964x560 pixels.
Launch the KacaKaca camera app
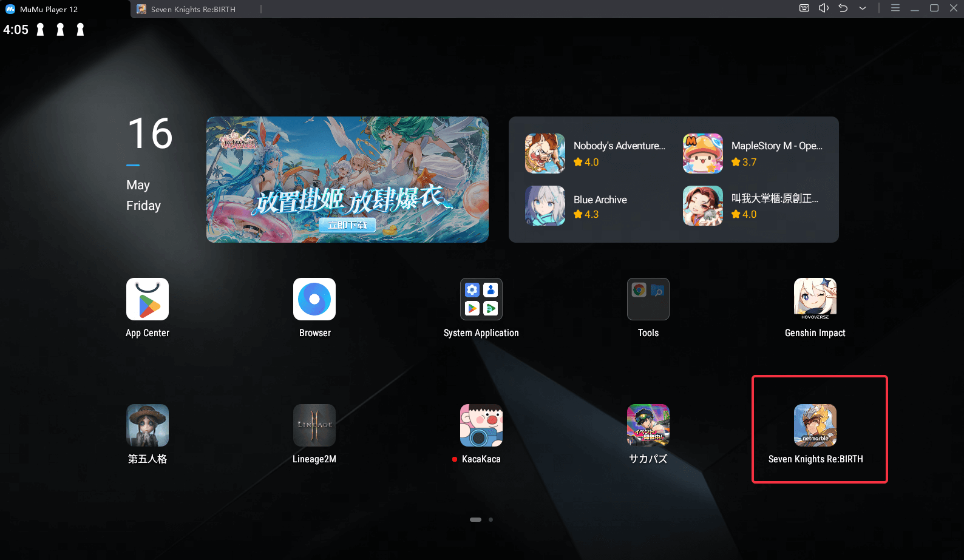click(481, 425)
